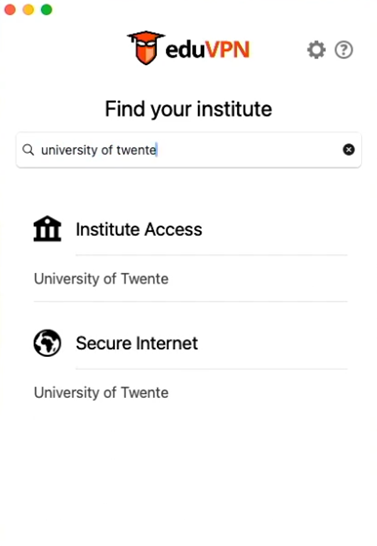Click the Secure Internet section heading
This screenshot has width=377, height=546.
137,343
